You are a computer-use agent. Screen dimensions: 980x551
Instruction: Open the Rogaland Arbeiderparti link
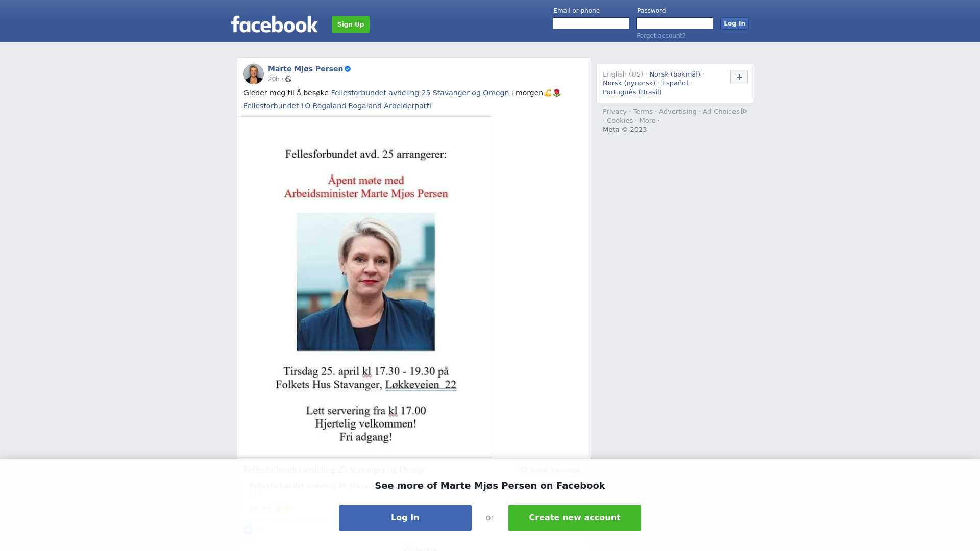click(x=390, y=106)
